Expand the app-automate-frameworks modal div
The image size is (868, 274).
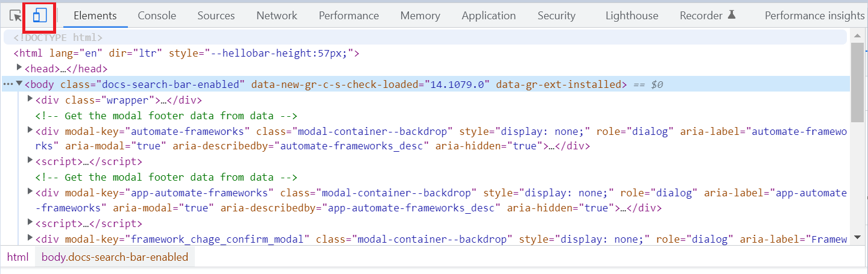click(31, 191)
